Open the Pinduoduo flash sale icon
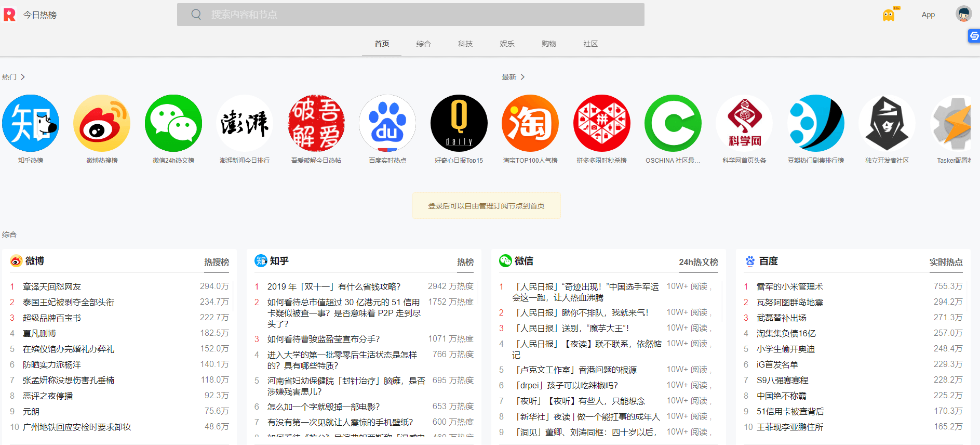This screenshot has width=980, height=445. pos(601,123)
